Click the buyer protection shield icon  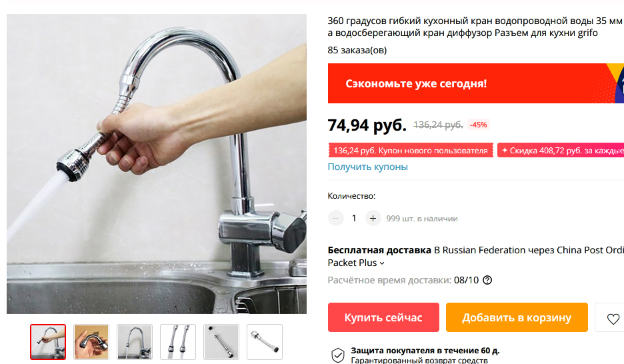[x=338, y=355]
